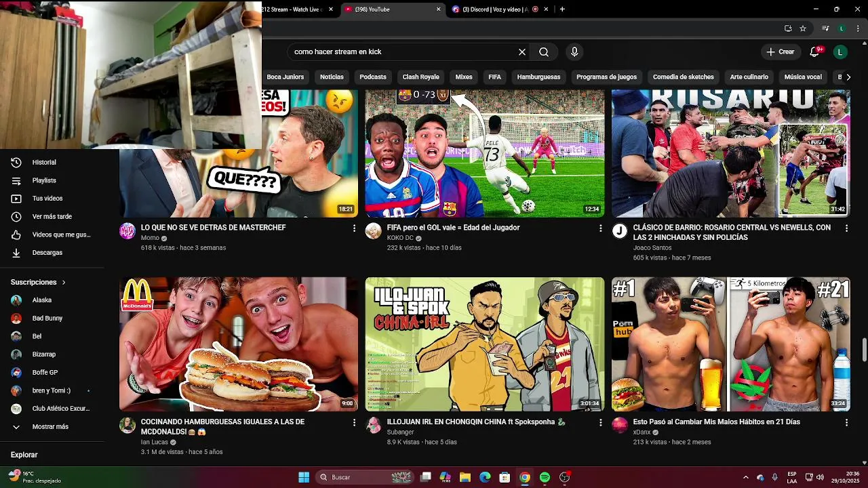This screenshot has height=488, width=868.
Task: Open FIFA pero el GOL vale title
Action: (x=453, y=228)
